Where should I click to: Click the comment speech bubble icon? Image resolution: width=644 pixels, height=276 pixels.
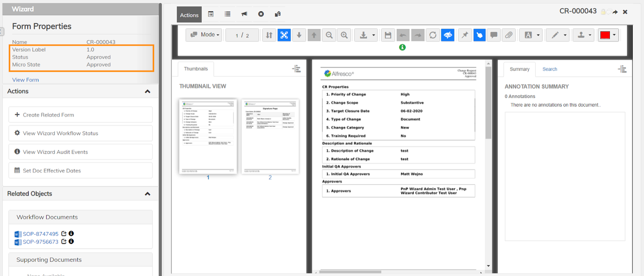click(x=494, y=35)
